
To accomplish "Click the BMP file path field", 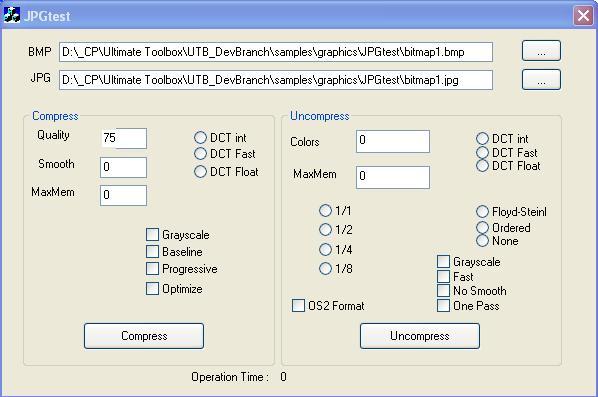I will coord(276,52).
